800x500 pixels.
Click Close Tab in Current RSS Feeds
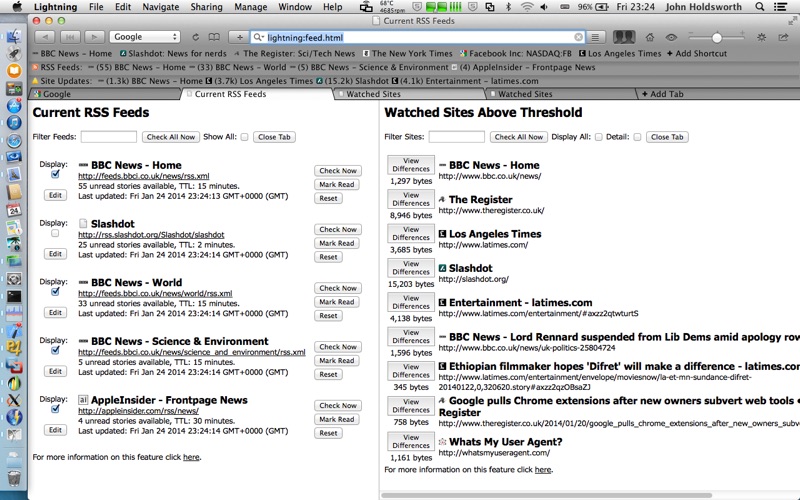click(x=274, y=137)
